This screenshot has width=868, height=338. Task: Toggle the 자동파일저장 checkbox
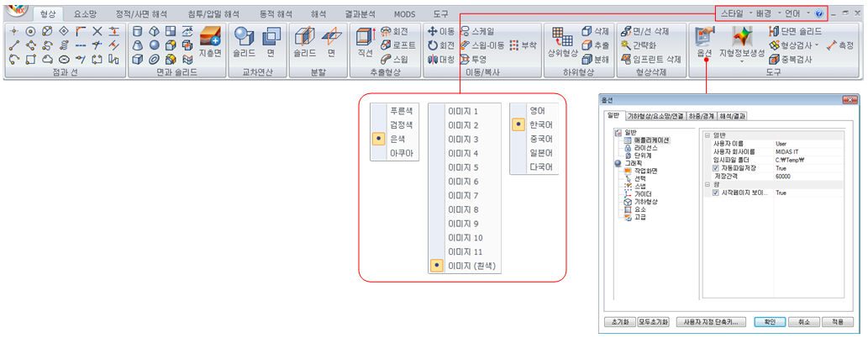coord(715,168)
